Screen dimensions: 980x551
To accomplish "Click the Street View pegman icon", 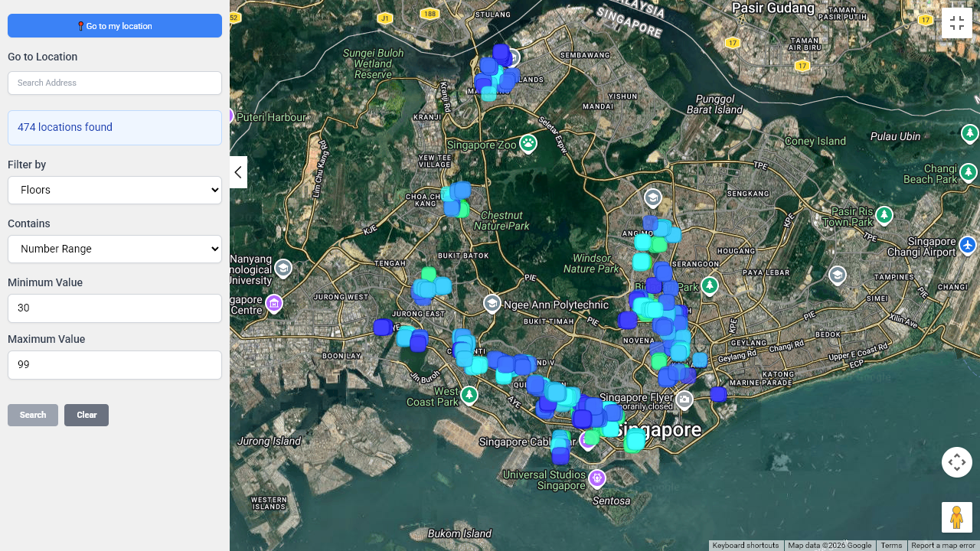I will click(956, 517).
